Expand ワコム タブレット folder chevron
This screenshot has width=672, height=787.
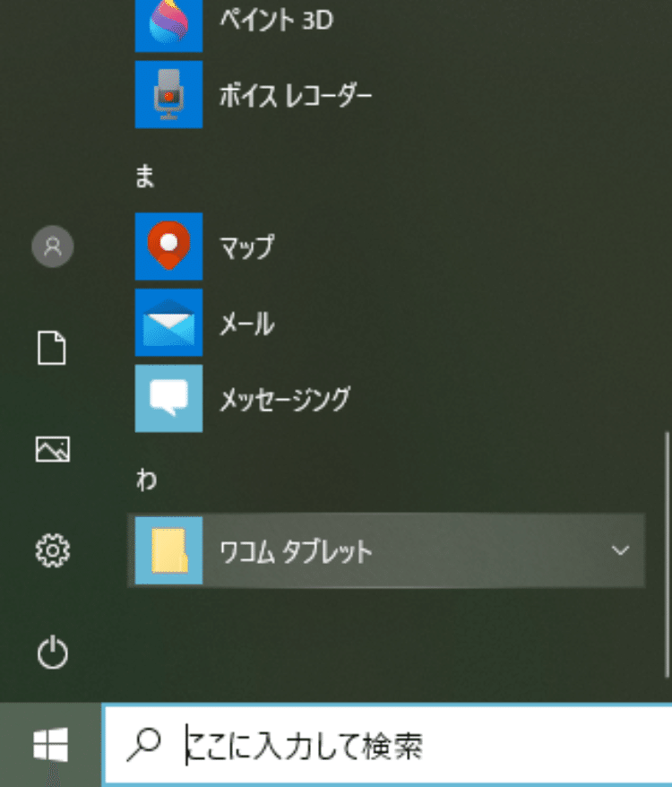pos(621,550)
